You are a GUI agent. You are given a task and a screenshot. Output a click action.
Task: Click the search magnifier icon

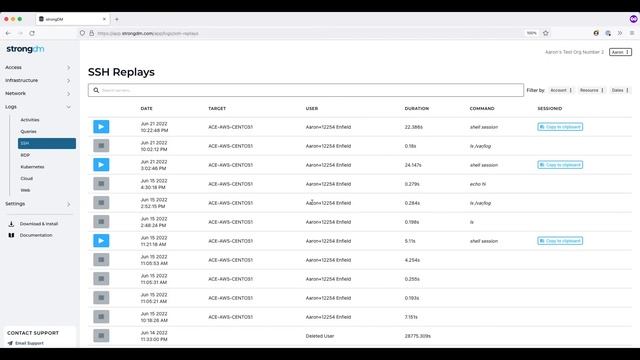(x=96, y=90)
